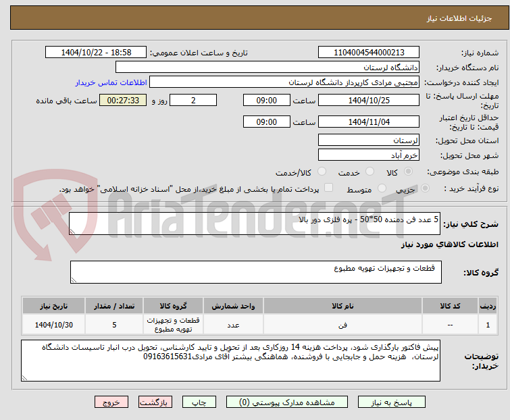The width and height of the screenshot is (510, 420).
Task: Select the متوسط purchase type radio
Action: (x=382, y=188)
